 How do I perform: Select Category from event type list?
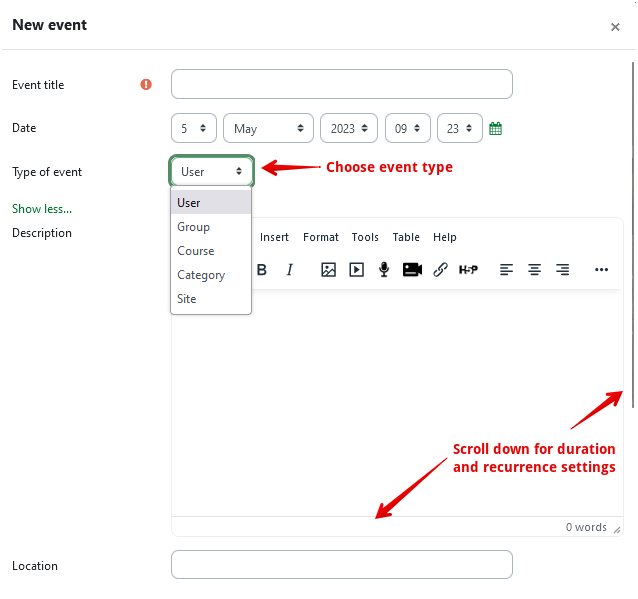point(211,275)
